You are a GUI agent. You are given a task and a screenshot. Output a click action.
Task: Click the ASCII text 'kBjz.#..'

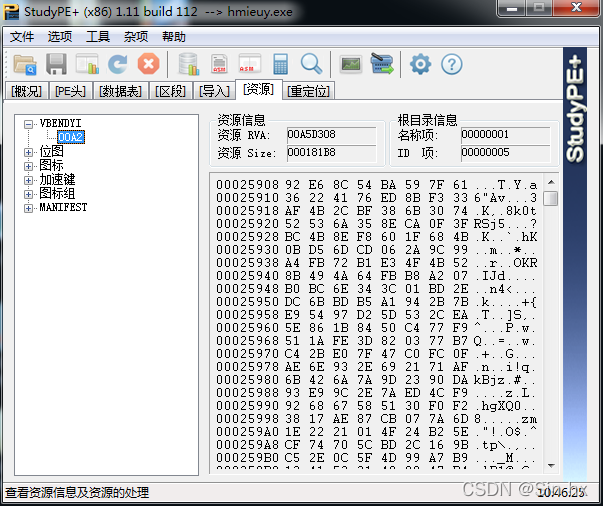[x=505, y=380]
